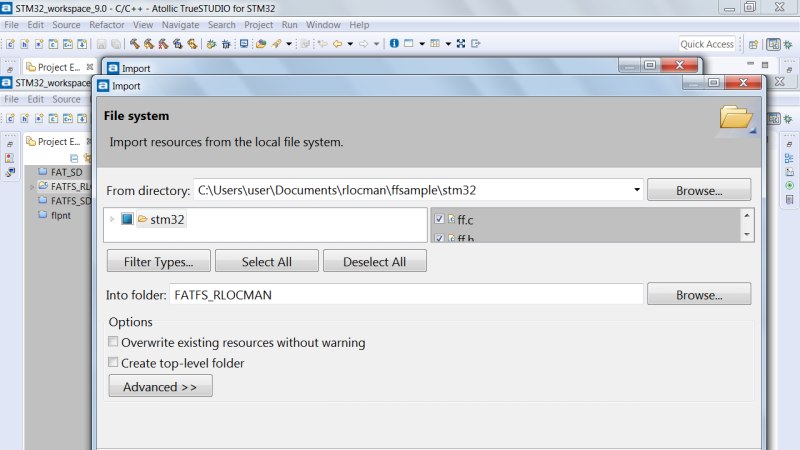
Task: Open dropdown next to the forward arrow
Action: [x=377, y=44]
